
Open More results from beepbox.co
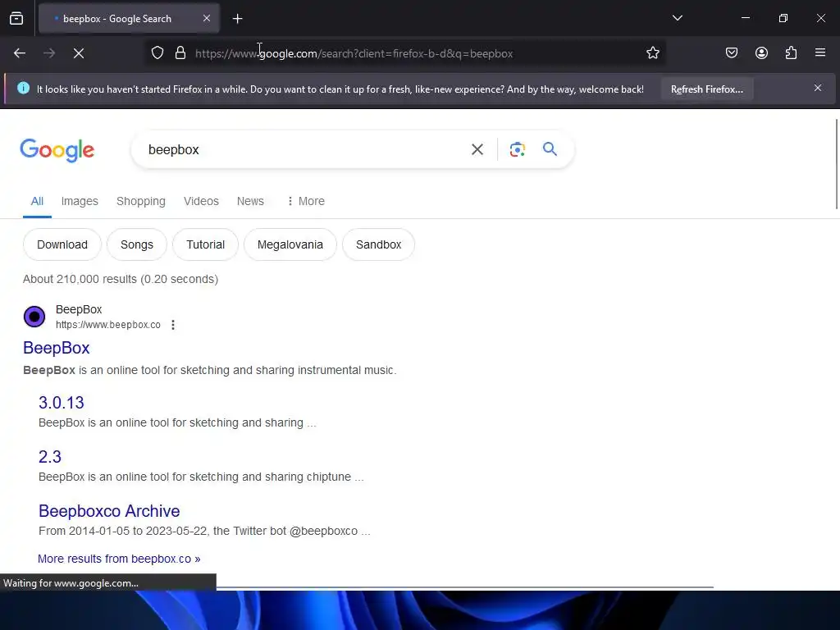(x=119, y=559)
